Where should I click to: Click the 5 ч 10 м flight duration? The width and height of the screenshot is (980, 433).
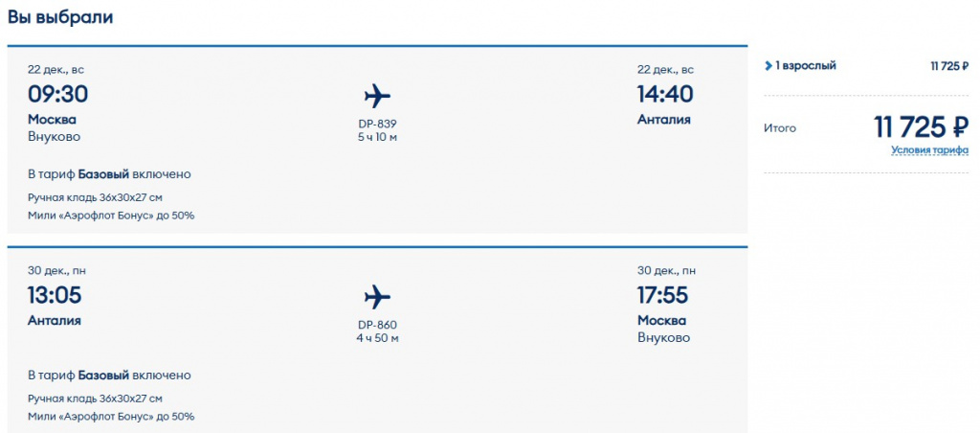(377, 137)
